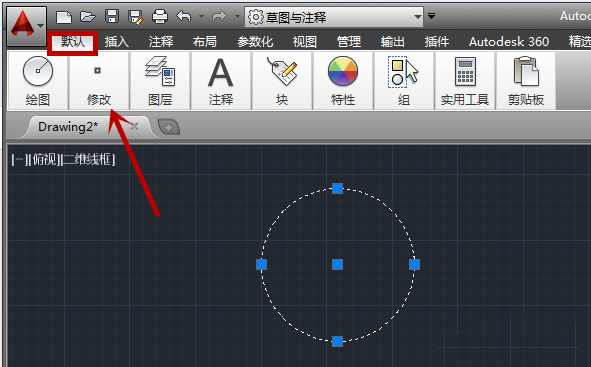Open the Autodesk 360 ribbon tab
Image resolution: width=591 pixels, height=367 pixels.
[509, 41]
